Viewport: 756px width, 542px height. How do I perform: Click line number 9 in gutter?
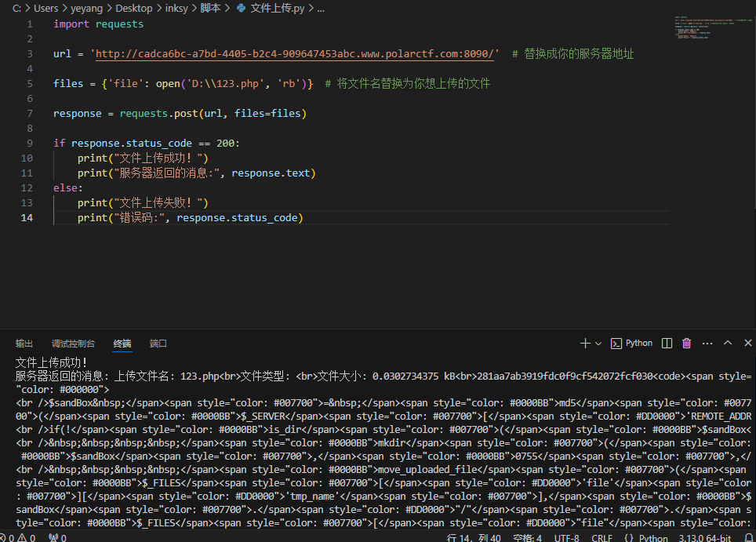30,144
